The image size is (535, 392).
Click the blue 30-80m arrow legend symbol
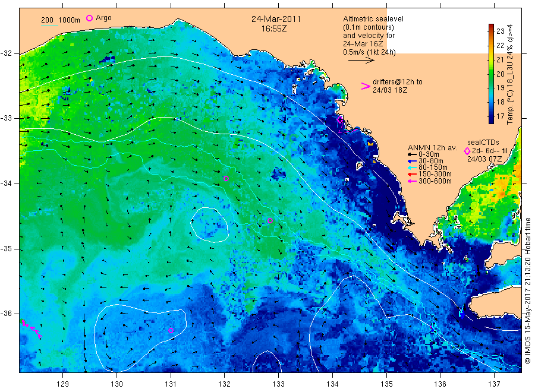point(413,161)
